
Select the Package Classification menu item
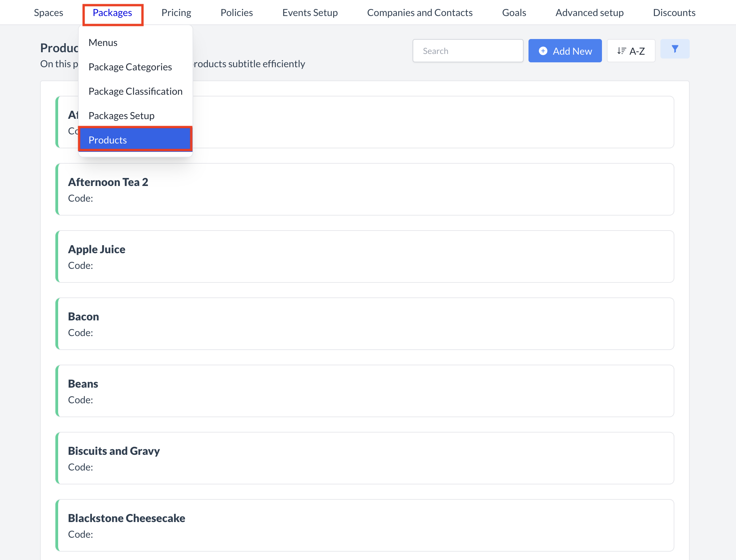pyautogui.click(x=135, y=91)
